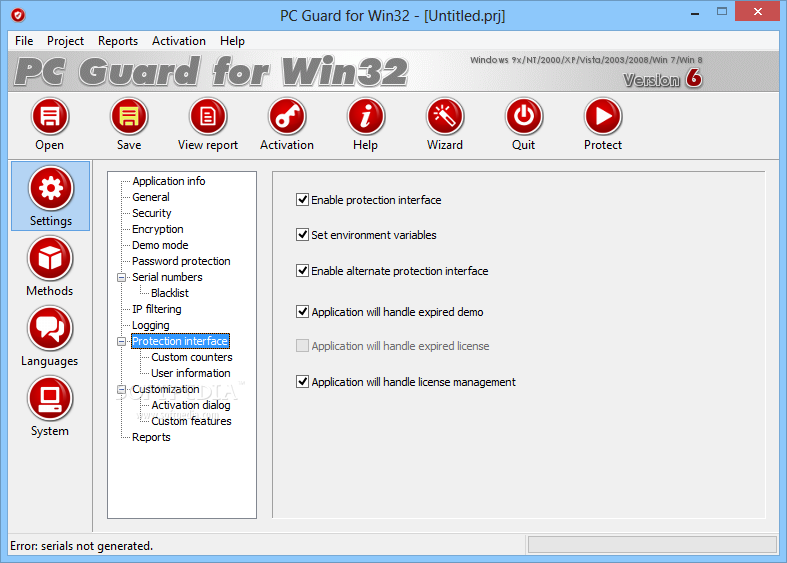Viewport: 787px width, 563px height.
Task: Toggle Set environment variables checkbox
Action: (302, 235)
